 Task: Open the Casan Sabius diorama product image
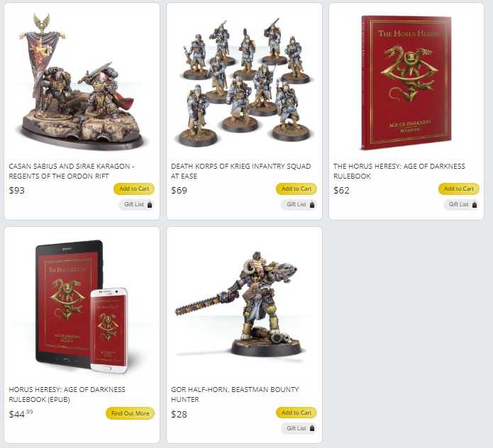82,82
